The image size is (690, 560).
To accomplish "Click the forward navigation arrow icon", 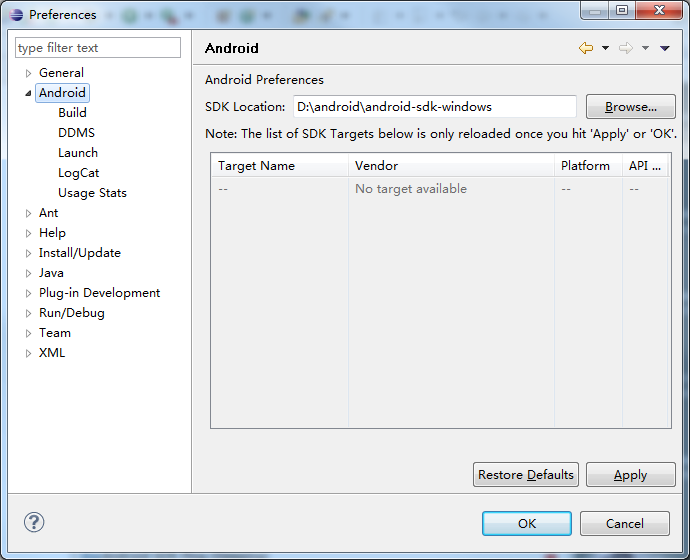I will (x=626, y=48).
